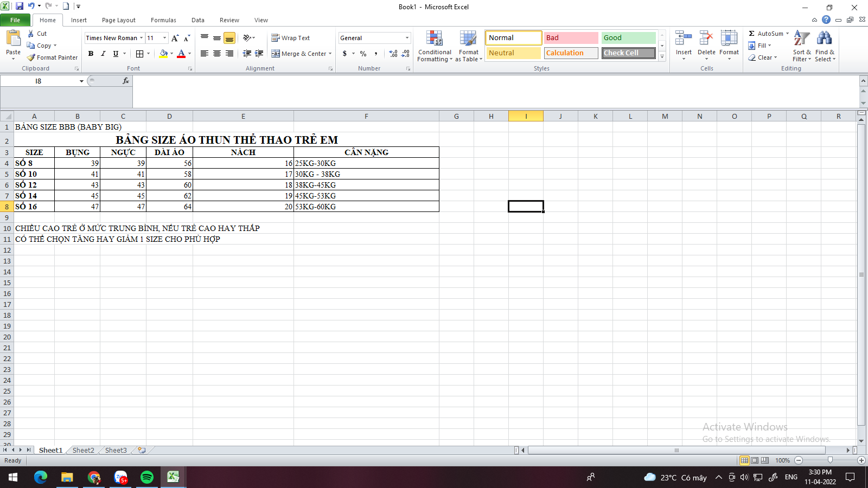The image size is (868, 488).
Task: Click the Format Painter brush
Action: [31, 57]
